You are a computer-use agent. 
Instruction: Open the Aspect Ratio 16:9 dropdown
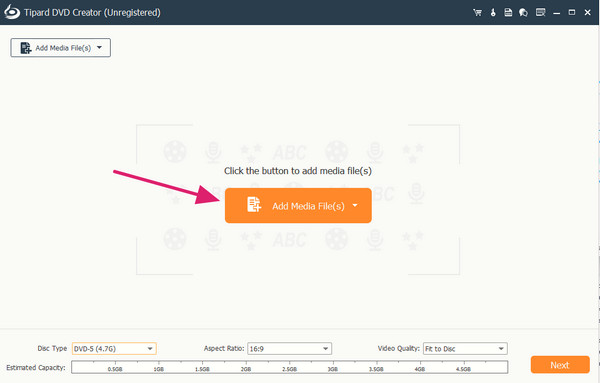pos(289,349)
